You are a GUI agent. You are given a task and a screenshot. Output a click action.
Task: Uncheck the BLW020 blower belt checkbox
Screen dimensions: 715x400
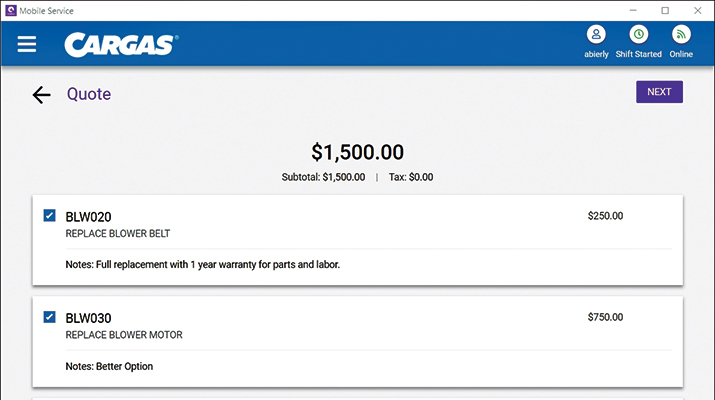50,216
